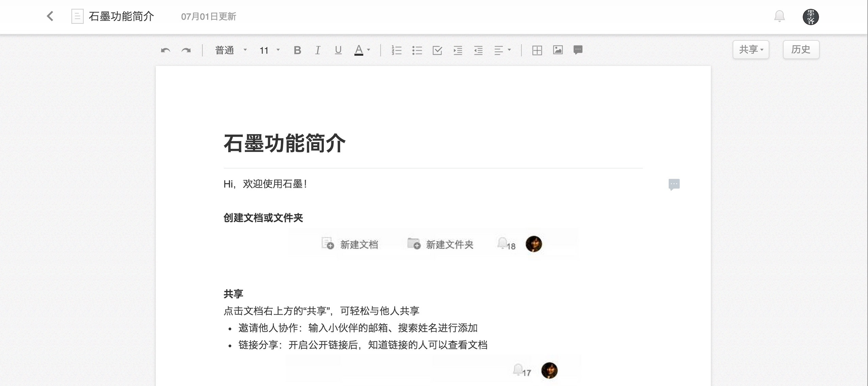Click the line Hi，欢迎使用石墨！

click(266, 184)
